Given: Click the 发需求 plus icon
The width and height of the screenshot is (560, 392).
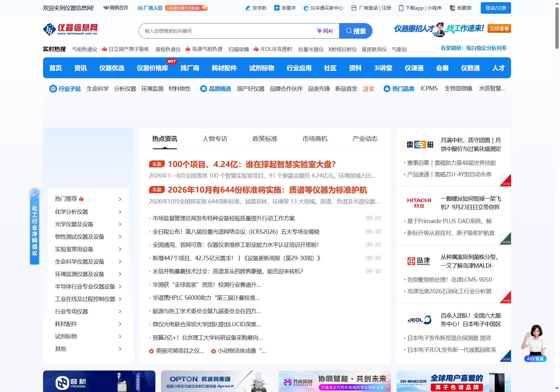Looking at the screenshot, I should [277, 8].
